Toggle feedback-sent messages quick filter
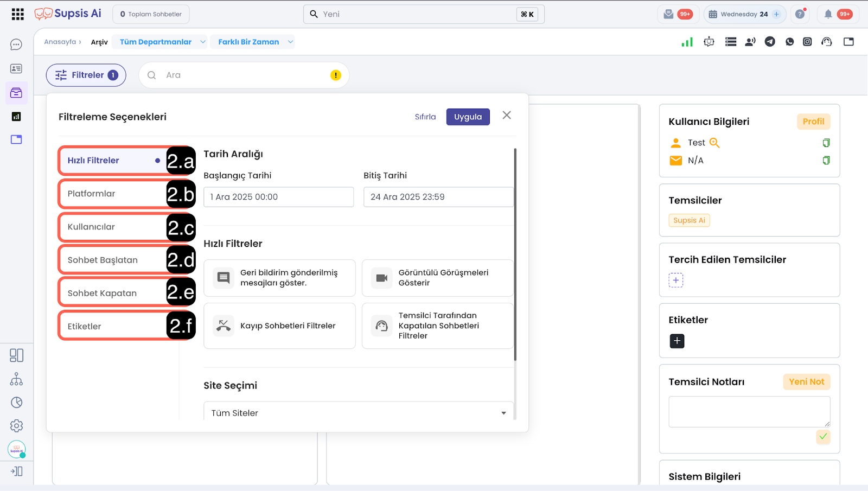The width and height of the screenshot is (868, 491). 279,278
